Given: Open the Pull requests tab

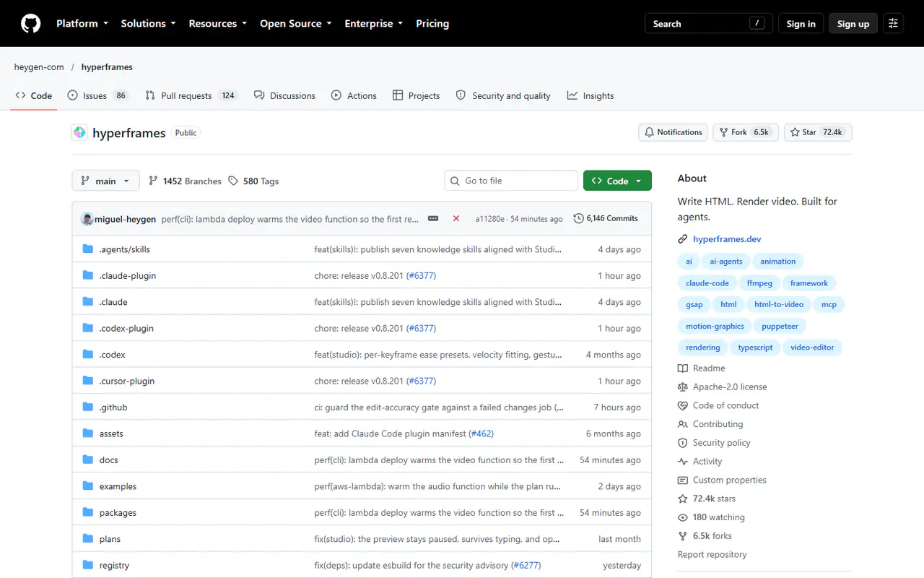Looking at the screenshot, I should click(191, 95).
